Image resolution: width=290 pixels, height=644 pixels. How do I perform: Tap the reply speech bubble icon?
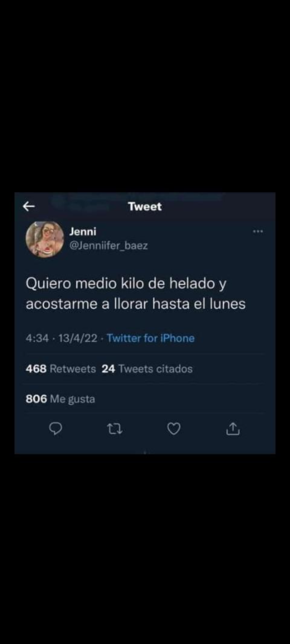tap(56, 429)
